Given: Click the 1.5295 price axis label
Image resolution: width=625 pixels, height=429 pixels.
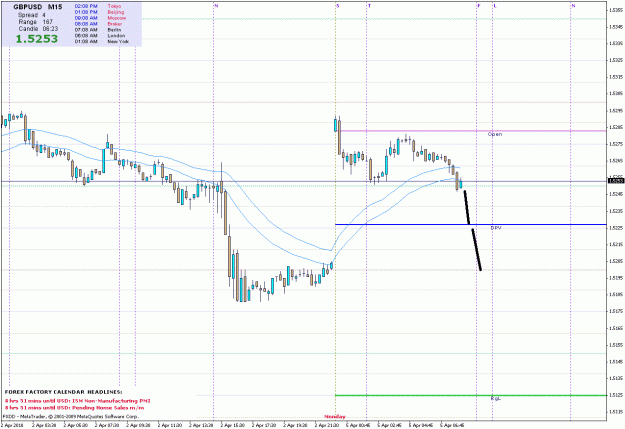Looking at the screenshot, I should coord(616,110).
